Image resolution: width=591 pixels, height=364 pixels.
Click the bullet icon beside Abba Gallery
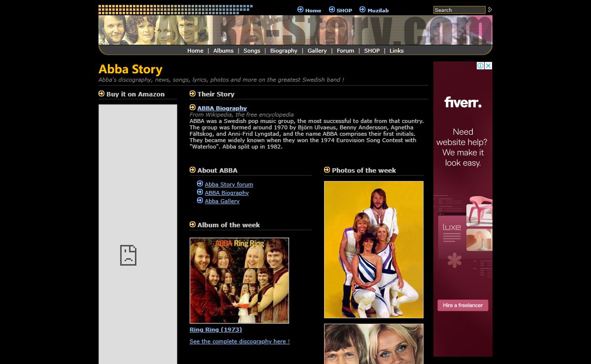pos(200,200)
